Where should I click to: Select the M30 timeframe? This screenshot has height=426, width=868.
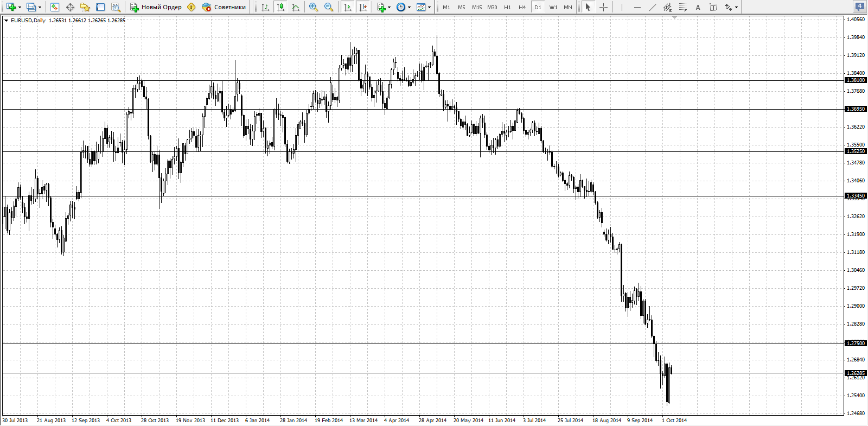[x=492, y=7]
